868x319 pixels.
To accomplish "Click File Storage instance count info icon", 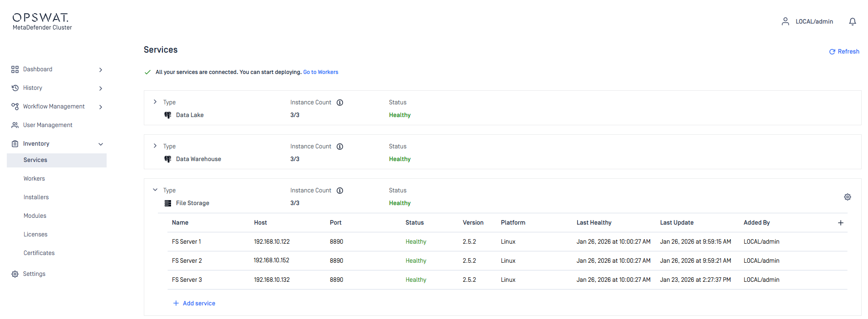I will tap(340, 191).
